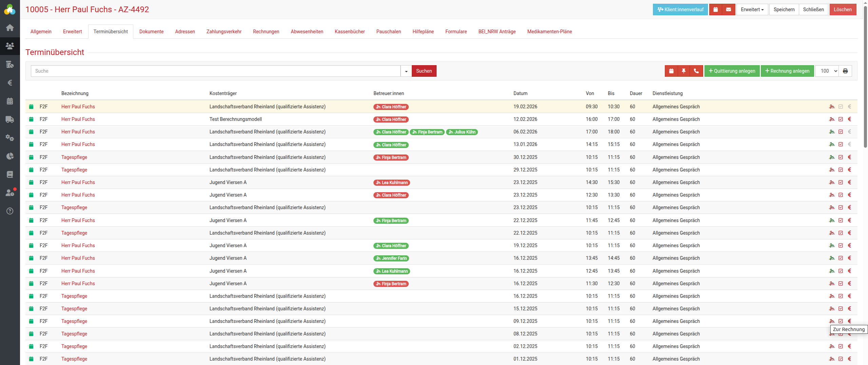Image resolution: width=868 pixels, height=365 pixels.
Task: Toggle check icon for 12.02.2026 appointment
Action: [x=841, y=119]
